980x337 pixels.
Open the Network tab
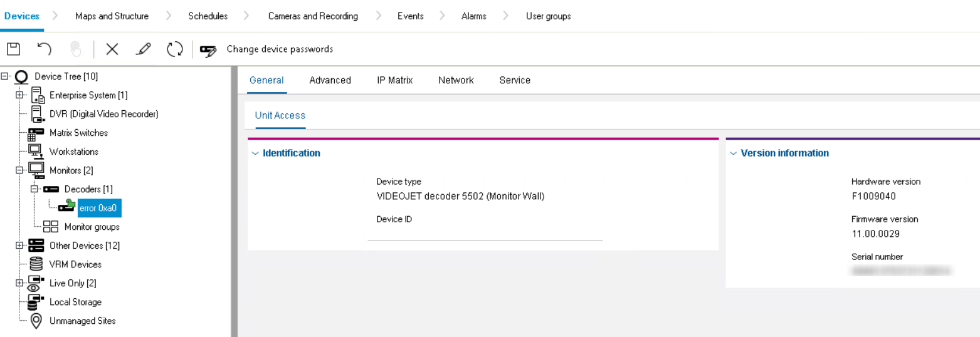coord(456,80)
